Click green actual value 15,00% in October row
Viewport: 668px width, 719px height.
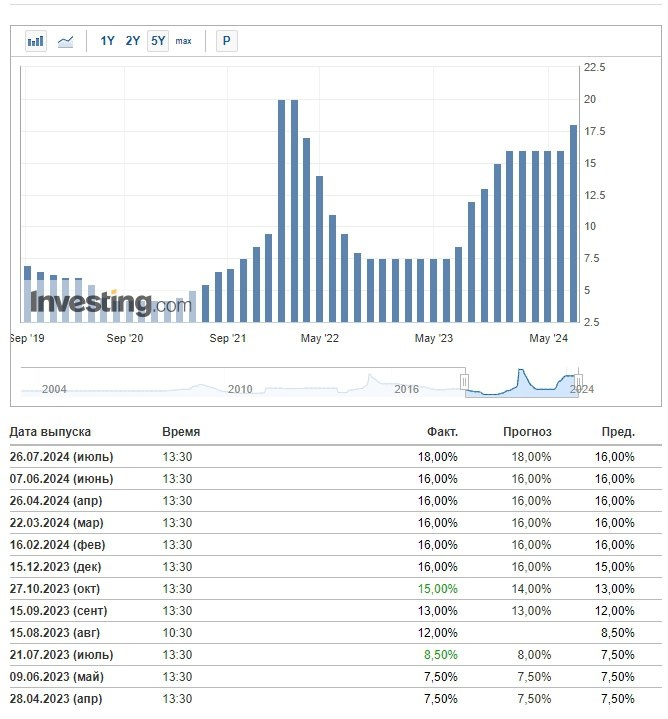[x=437, y=589]
